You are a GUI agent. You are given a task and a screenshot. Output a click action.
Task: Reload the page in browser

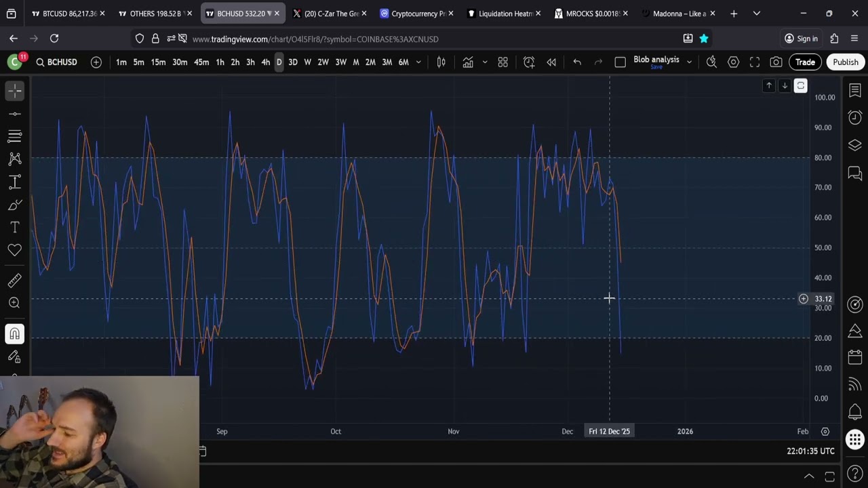coord(54,39)
